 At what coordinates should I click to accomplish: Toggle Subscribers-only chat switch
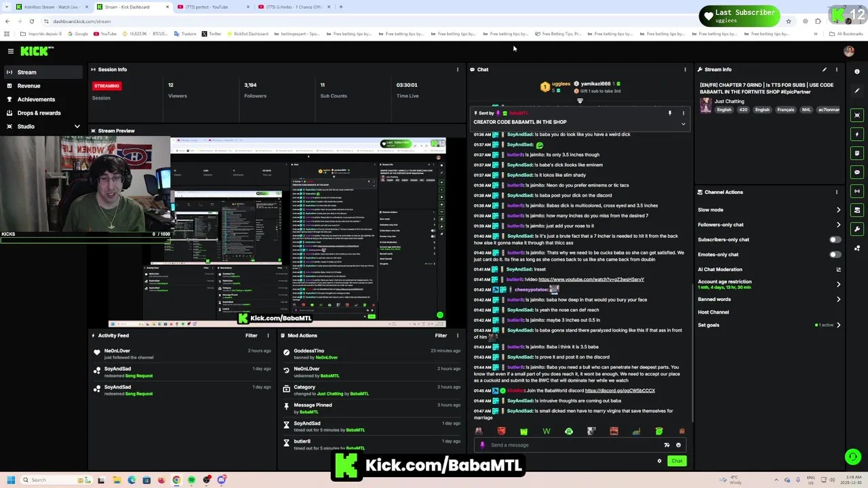[x=835, y=239]
